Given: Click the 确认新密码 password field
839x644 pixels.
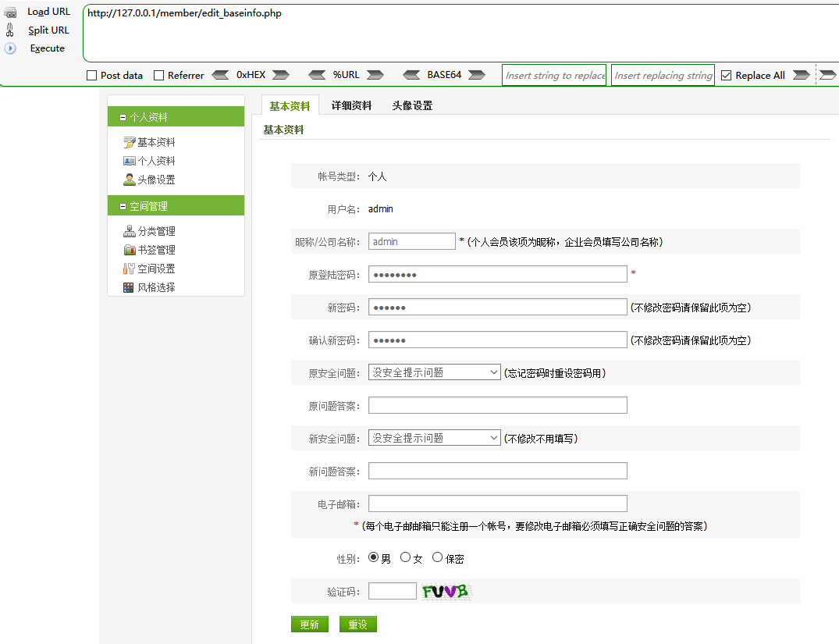Looking at the screenshot, I should pos(498,340).
